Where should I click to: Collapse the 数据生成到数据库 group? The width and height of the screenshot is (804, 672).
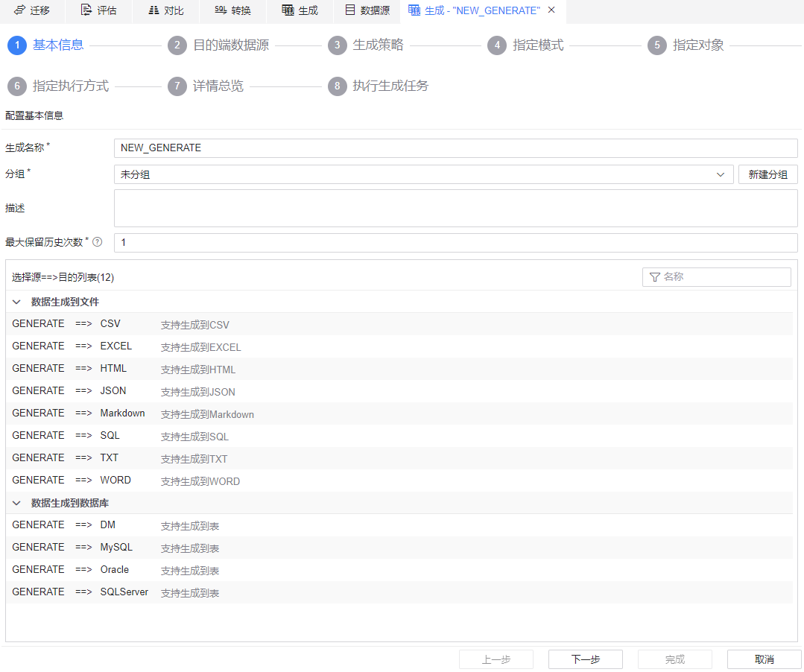[16, 503]
